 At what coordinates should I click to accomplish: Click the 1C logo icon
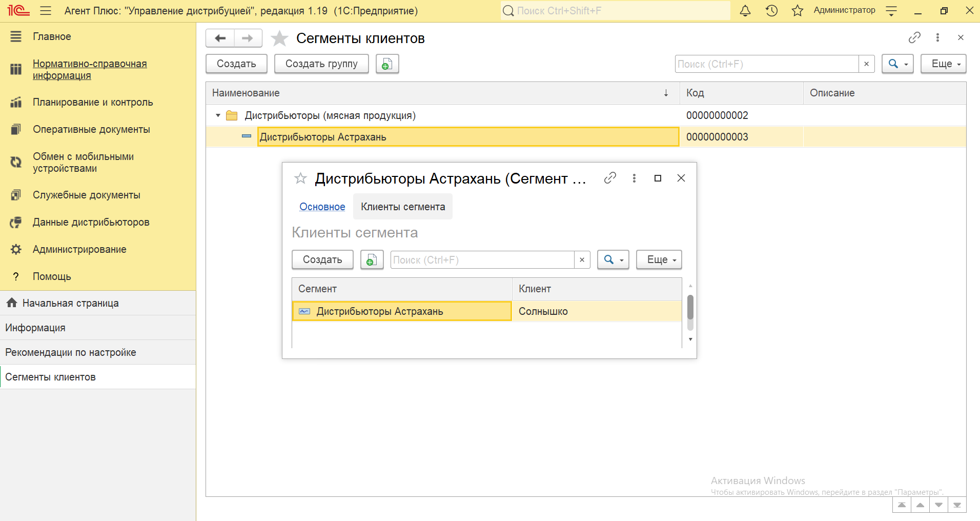point(18,11)
